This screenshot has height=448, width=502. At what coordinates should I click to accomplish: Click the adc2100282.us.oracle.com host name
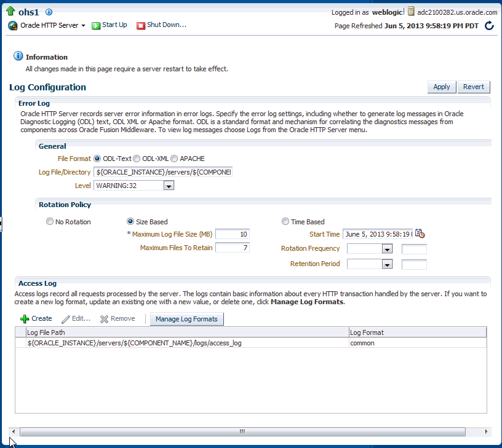[457, 12]
